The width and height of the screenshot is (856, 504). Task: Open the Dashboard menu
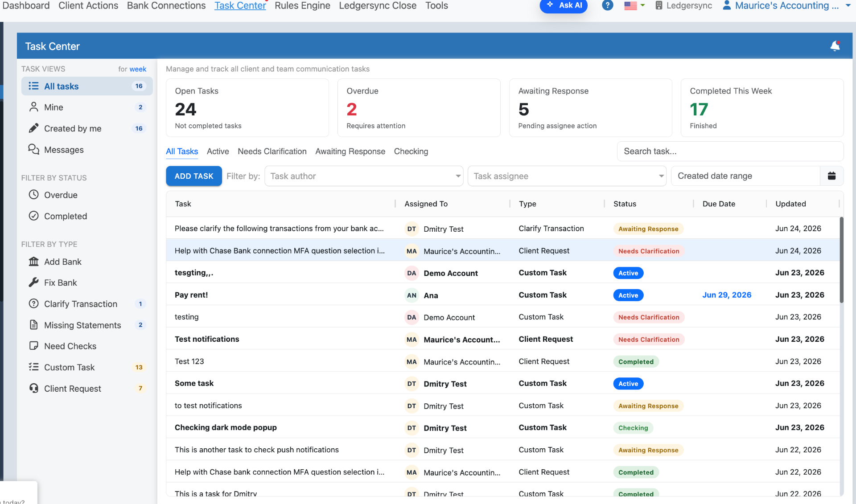click(26, 6)
